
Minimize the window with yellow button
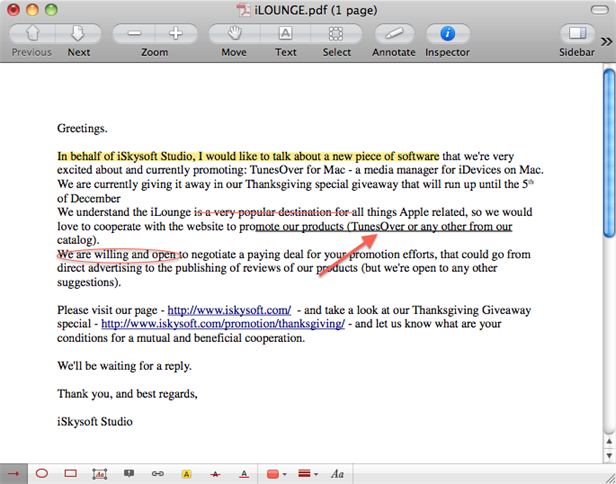[32, 10]
